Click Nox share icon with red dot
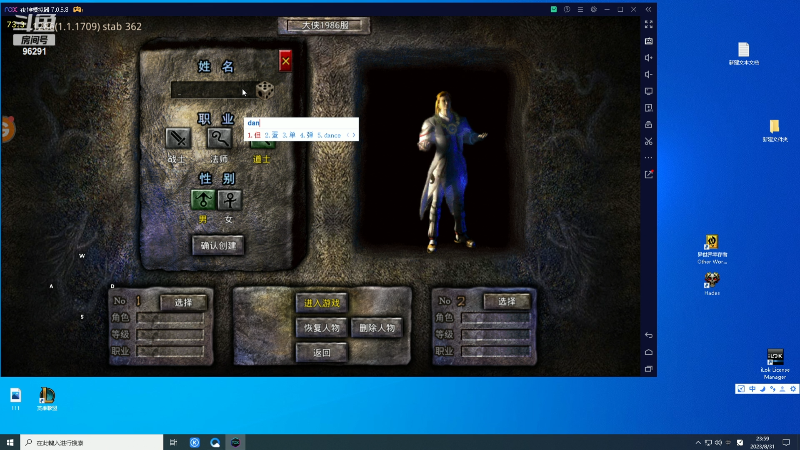The width and height of the screenshot is (800, 450). (x=648, y=174)
